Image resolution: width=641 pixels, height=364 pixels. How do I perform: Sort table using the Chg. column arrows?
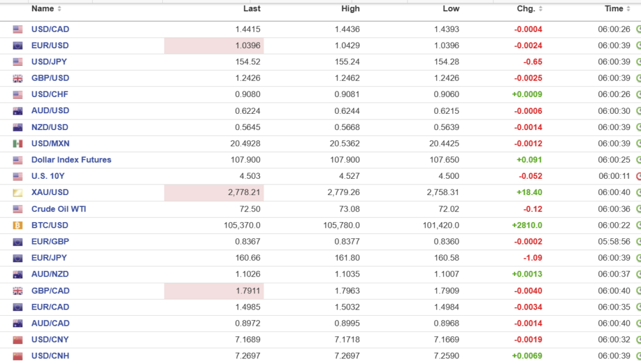(x=540, y=9)
